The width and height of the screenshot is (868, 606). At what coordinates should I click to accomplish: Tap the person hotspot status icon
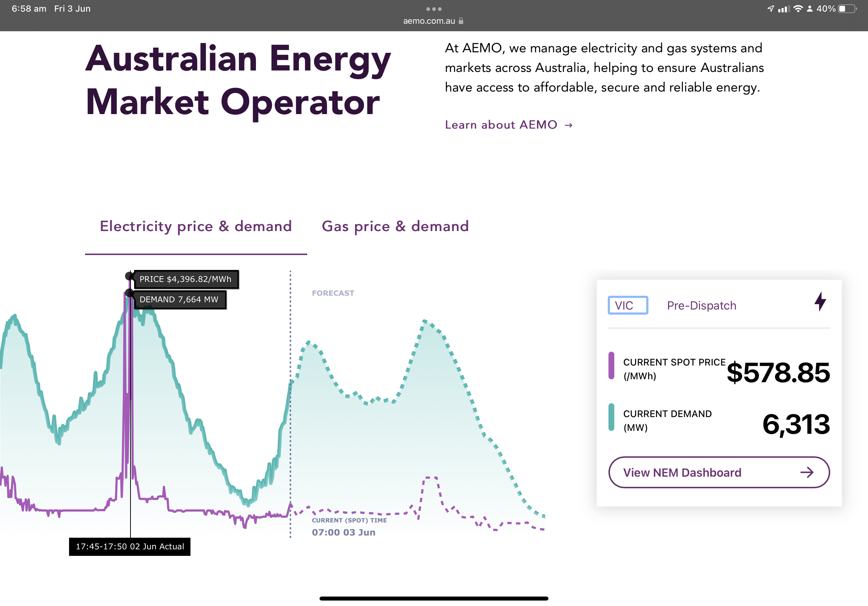[809, 9]
